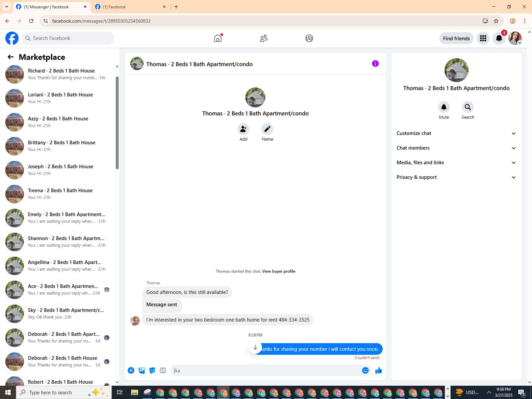Switch to second (1) Facebook browser tab

point(130,7)
